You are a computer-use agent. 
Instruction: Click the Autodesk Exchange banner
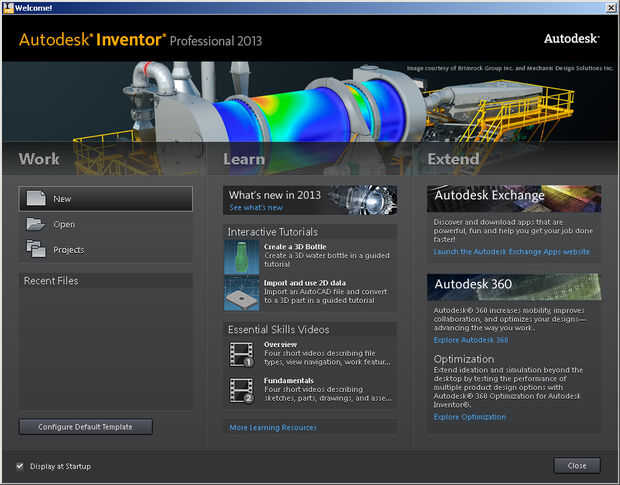click(x=514, y=198)
